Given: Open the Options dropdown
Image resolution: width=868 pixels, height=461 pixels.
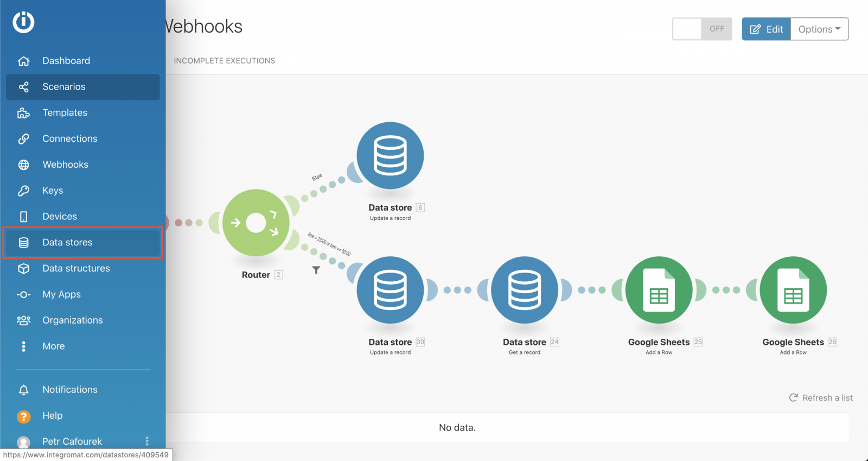Looking at the screenshot, I should pyautogui.click(x=819, y=29).
